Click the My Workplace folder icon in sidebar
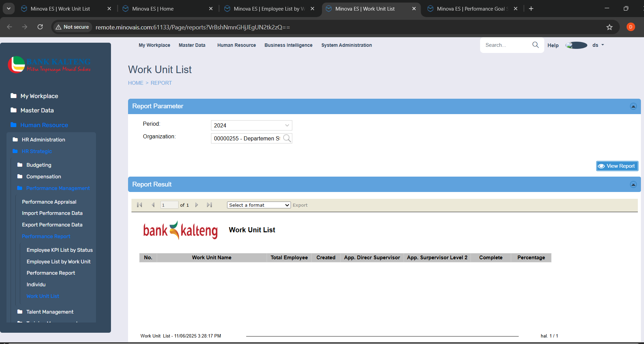Screen dimensions: 644x344 click(14, 96)
